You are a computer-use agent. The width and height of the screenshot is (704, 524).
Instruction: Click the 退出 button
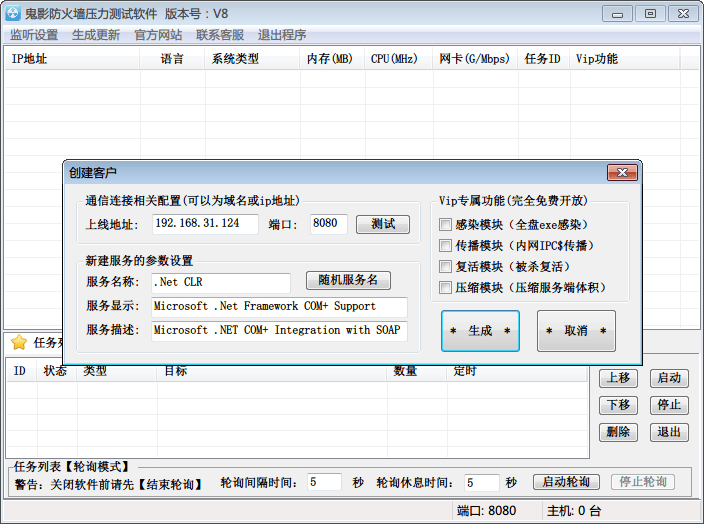(x=669, y=432)
